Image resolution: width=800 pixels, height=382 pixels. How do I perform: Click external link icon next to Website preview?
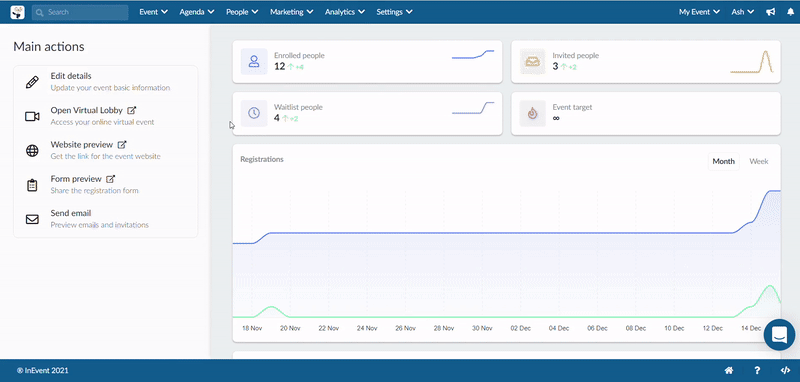[x=121, y=144]
